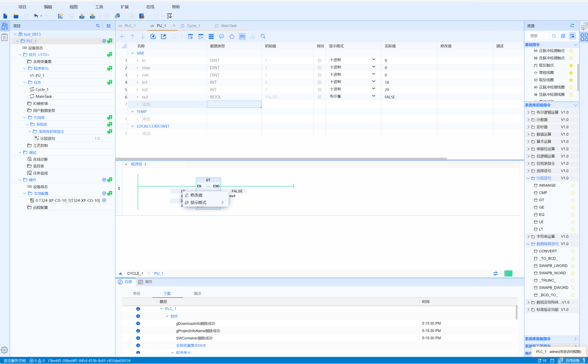
Task: Click the favorite star icon in variable toolbar
Action: (232, 36)
